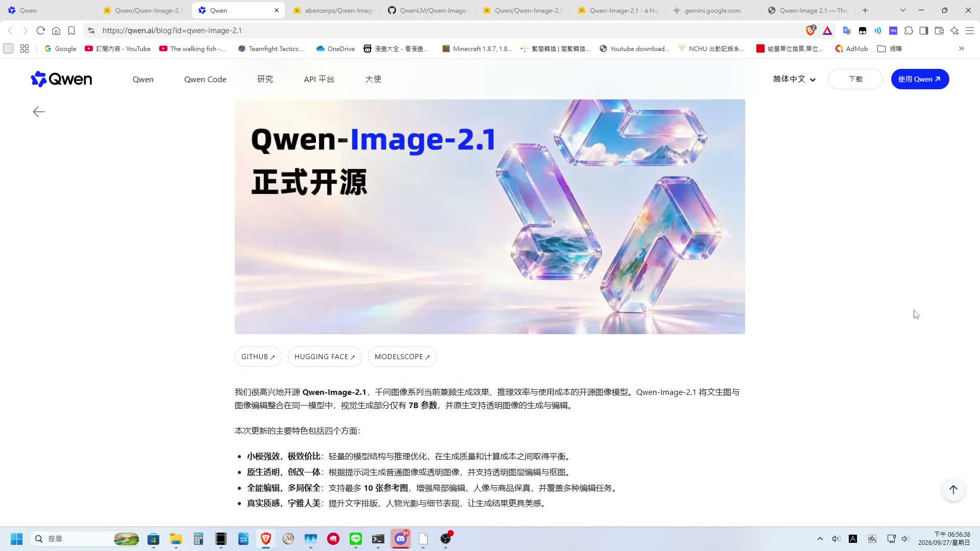The image size is (980, 551).
Task: Open the MODELSCOPE link button
Action: tap(402, 357)
